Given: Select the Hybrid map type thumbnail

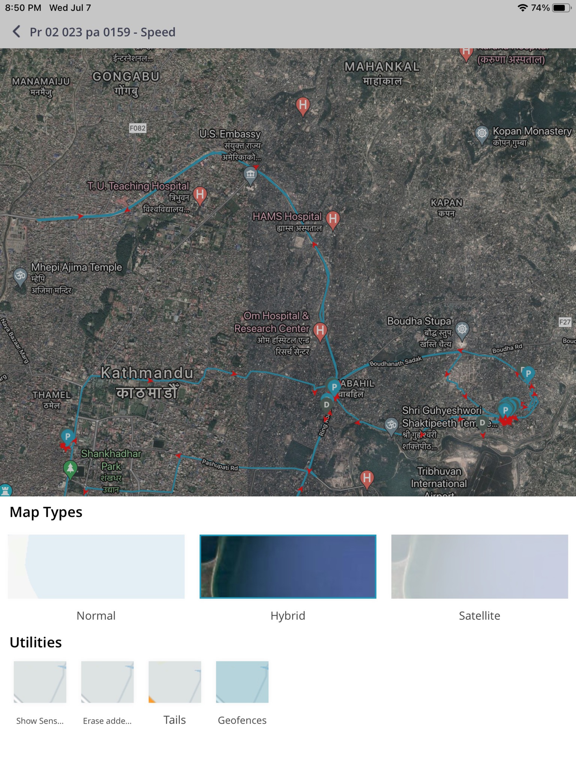Looking at the screenshot, I should [288, 566].
